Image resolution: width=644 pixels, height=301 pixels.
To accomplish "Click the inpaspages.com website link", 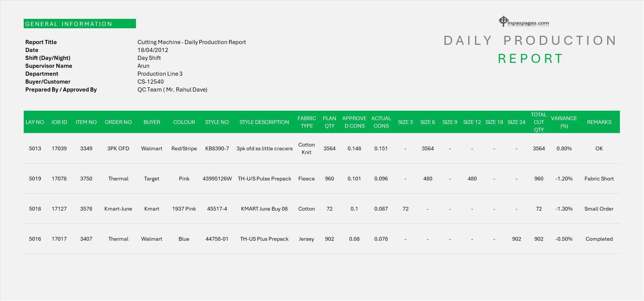I will [x=528, y=23].
